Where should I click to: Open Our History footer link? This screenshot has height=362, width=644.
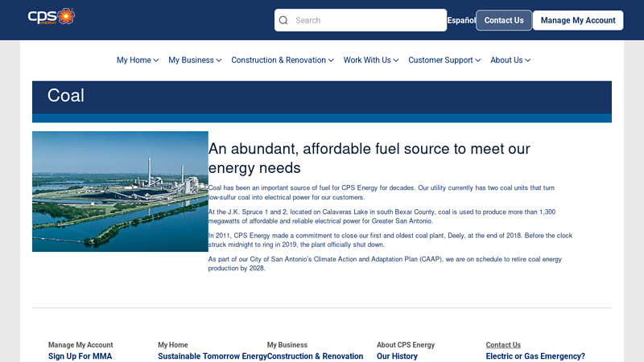[x=397, y=356]
